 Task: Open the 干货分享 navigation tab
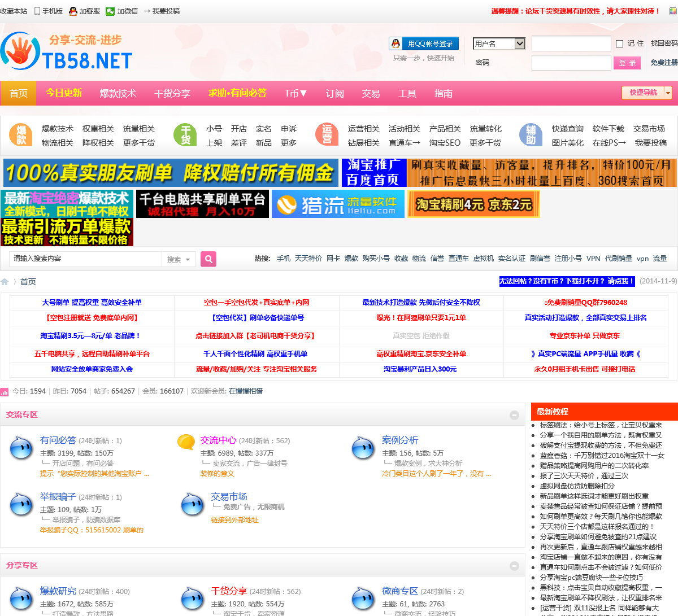click(x=172, y=93)
